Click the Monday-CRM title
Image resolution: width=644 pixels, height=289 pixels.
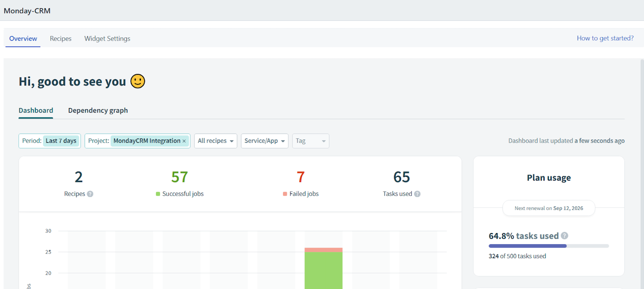tap(27, 11)
